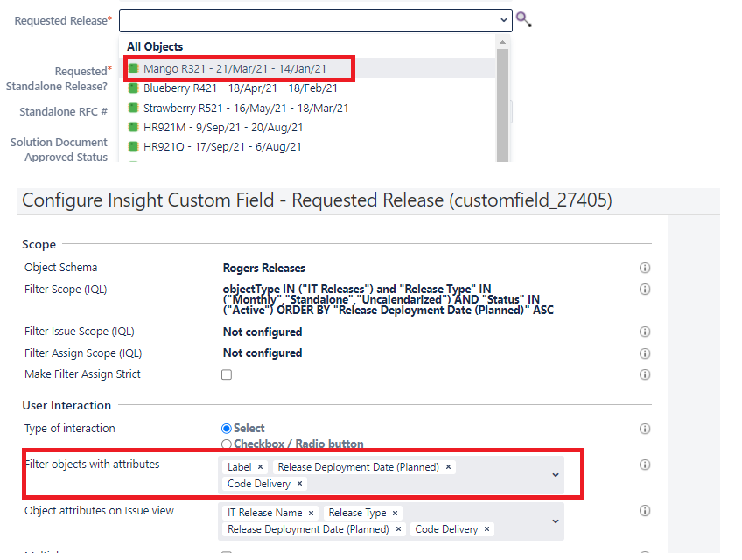Click the info icon next to Filter Scope (IQL)
This screenshot has height=560, width=742.
pos(645,290)
